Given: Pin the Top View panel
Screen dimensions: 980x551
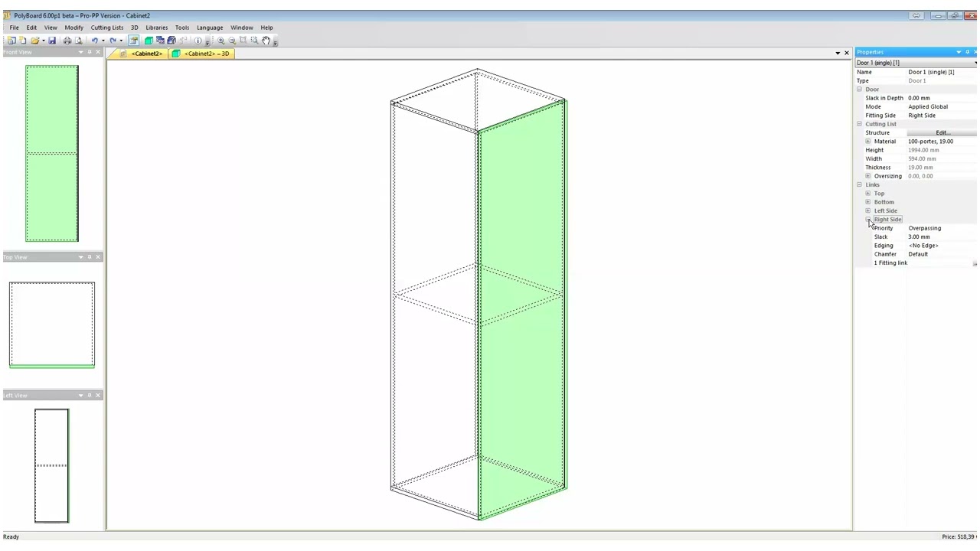Looking at the screenshot, I should 90,257.
